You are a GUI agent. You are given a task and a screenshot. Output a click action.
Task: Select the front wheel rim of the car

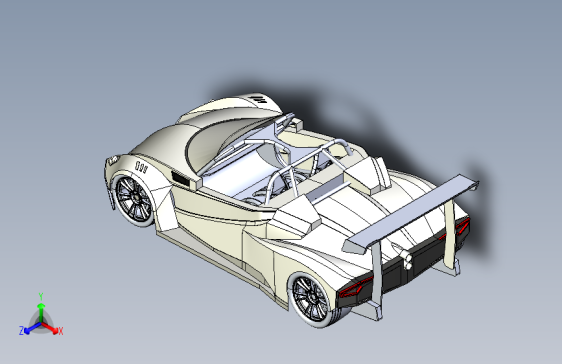[134, 198]
